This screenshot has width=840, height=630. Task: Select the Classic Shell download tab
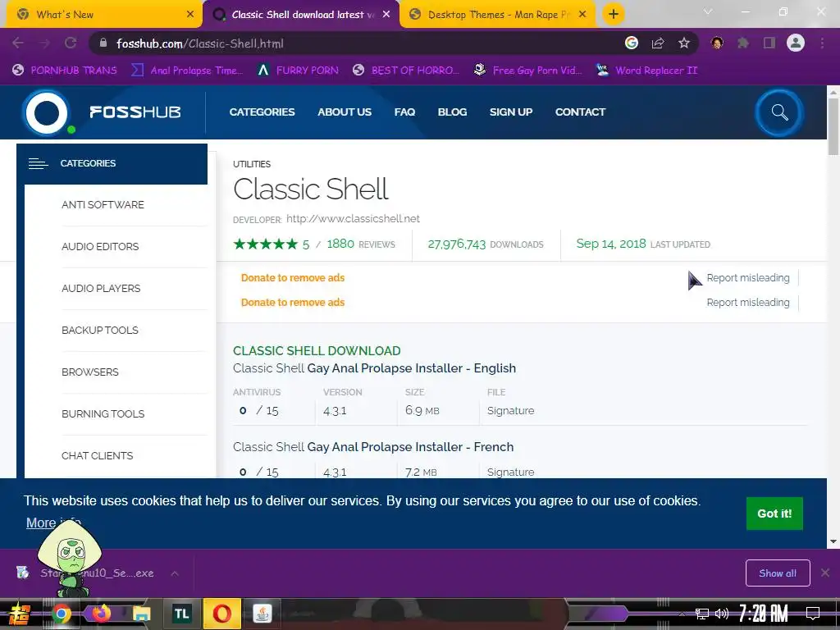click(x=301, y=15)
